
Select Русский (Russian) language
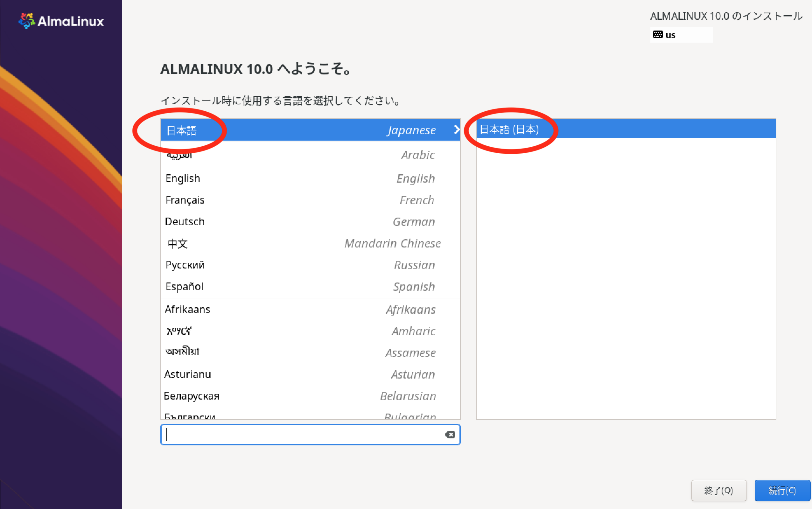coord(310,265)
